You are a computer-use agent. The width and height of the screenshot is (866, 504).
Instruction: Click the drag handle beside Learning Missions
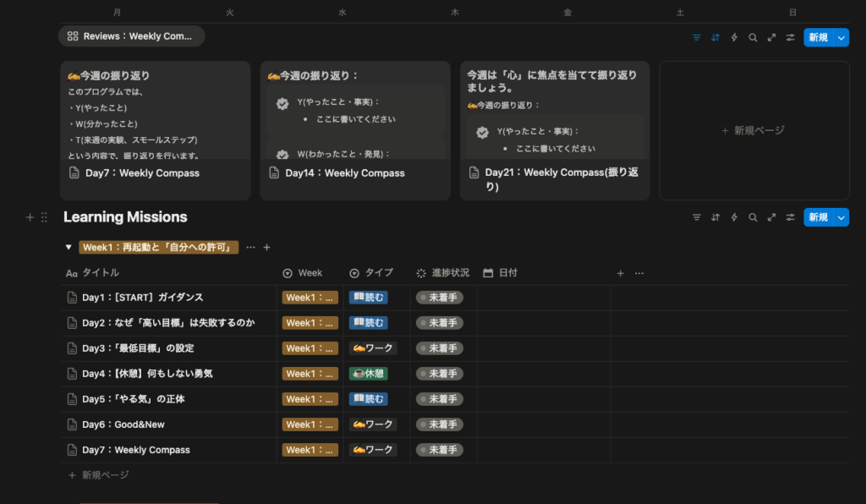tap(43, 217)
